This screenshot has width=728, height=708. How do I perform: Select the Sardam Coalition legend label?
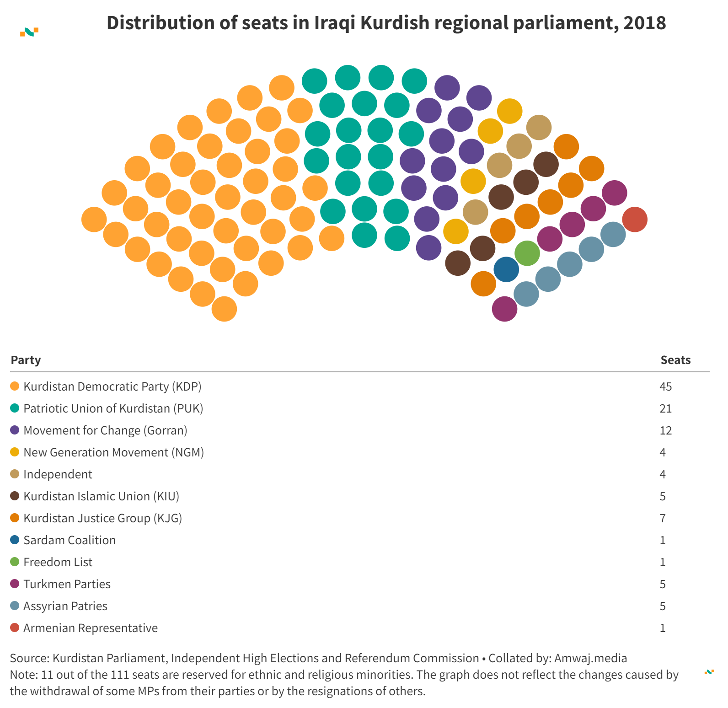[70, 540]
